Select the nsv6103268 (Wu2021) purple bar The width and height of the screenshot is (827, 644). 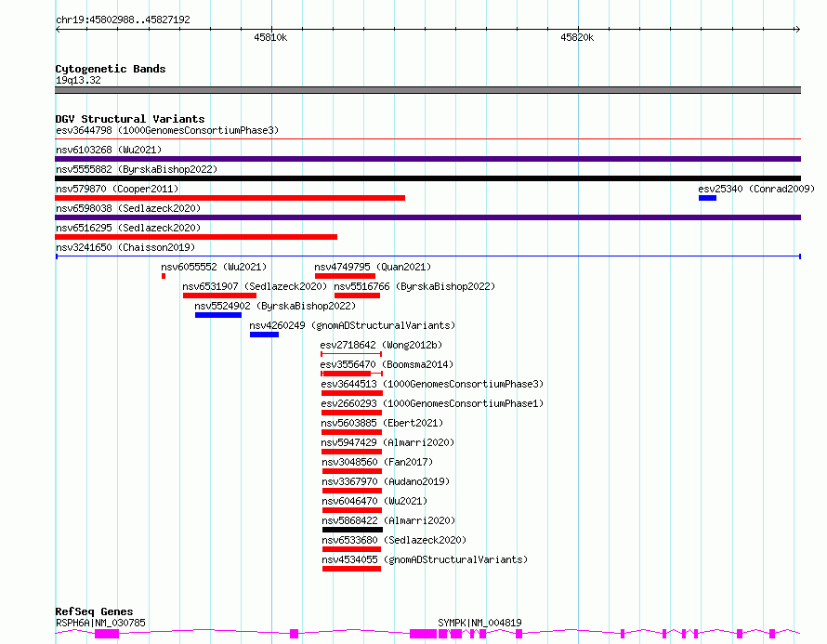point(427,159)
